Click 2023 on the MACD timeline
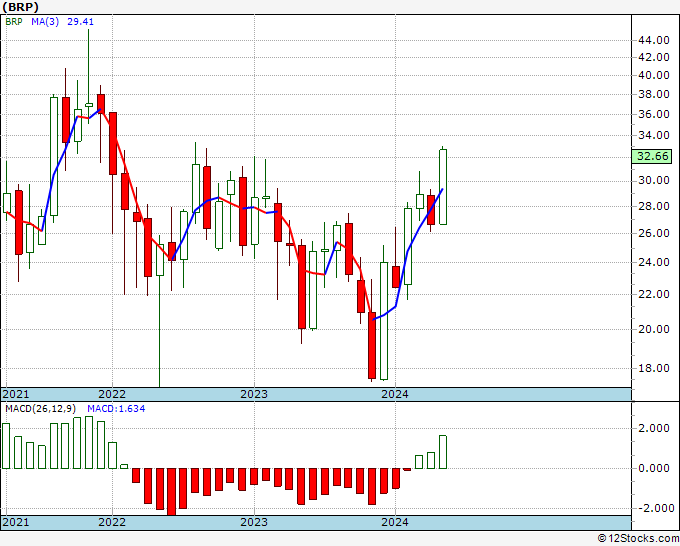Viewport: 680px width, 546px height. [254, 522]
